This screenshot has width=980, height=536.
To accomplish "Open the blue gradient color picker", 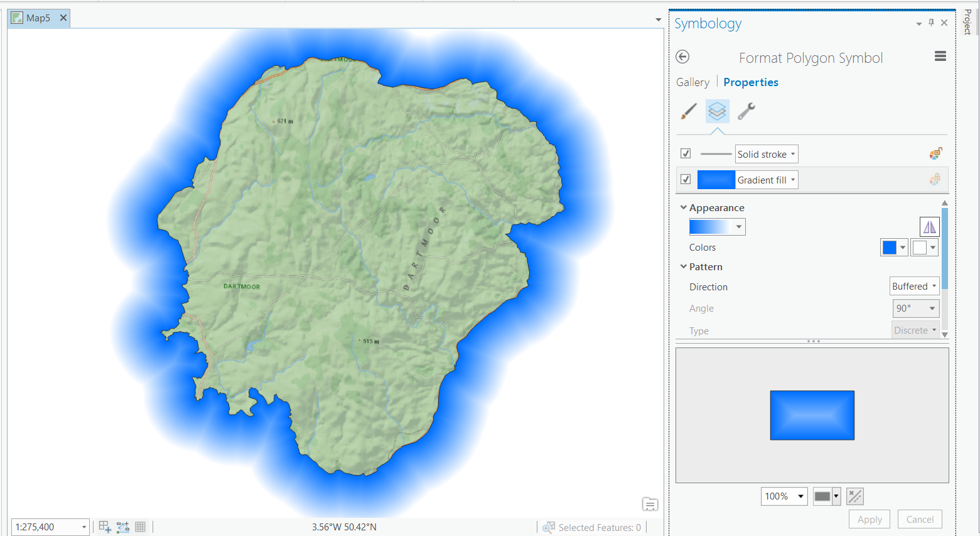I will [x=894, y=248].
